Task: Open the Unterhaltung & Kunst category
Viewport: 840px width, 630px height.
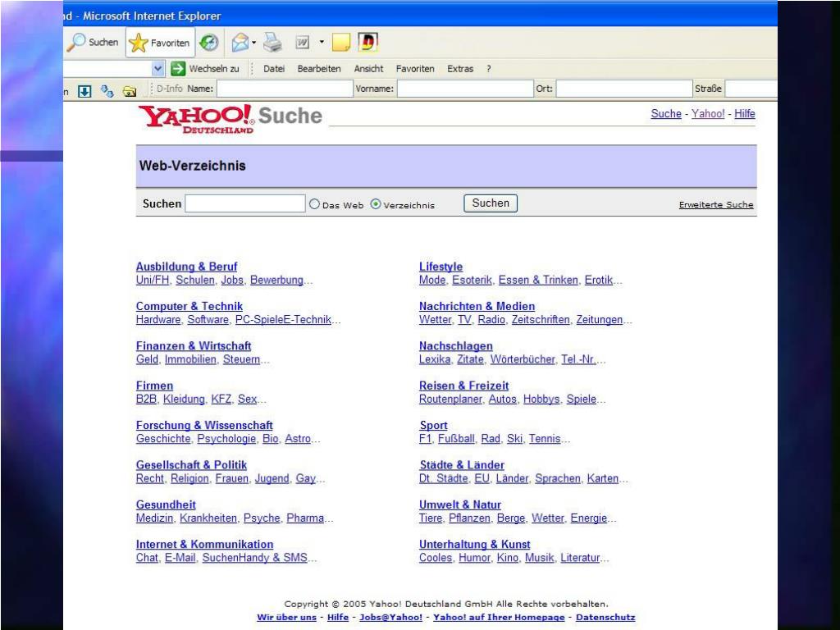Action: [475, 544]
